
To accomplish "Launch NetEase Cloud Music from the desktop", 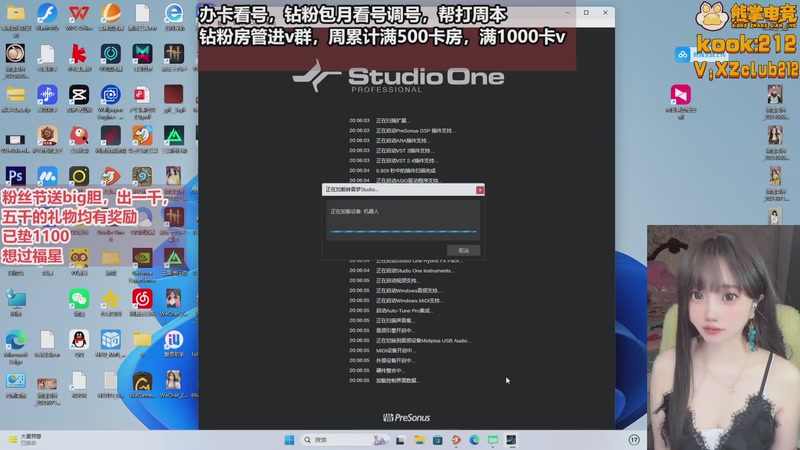I will [142, 298].
